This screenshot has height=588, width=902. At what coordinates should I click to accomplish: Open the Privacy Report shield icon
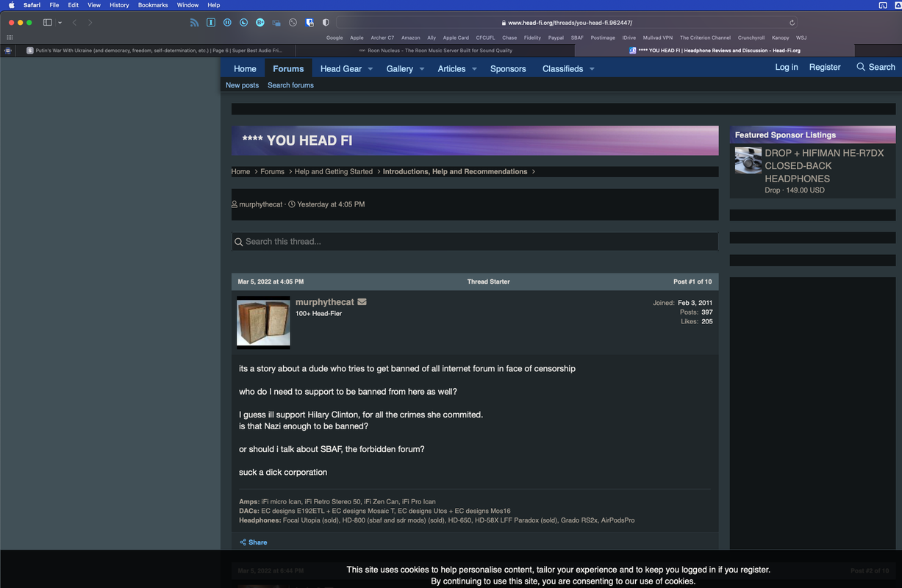(x=326, y=23)
